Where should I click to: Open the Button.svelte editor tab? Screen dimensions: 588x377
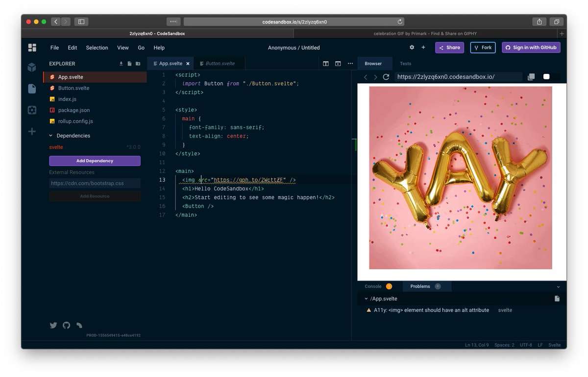pyautogui.click(x=219, y=63)
